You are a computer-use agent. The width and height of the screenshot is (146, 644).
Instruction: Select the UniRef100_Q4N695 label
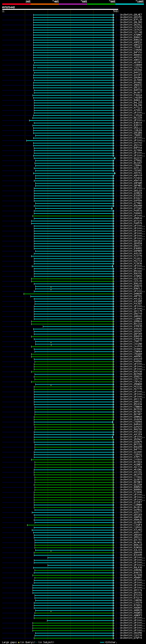click(131, 294)
